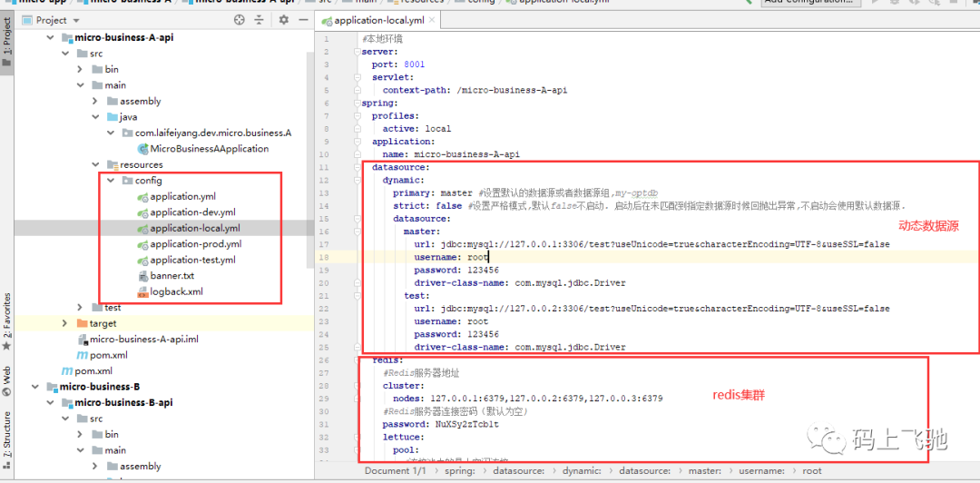The image size is (980, 483).
Task: Fold the servlet block at line 4
Action: point(357,77)
